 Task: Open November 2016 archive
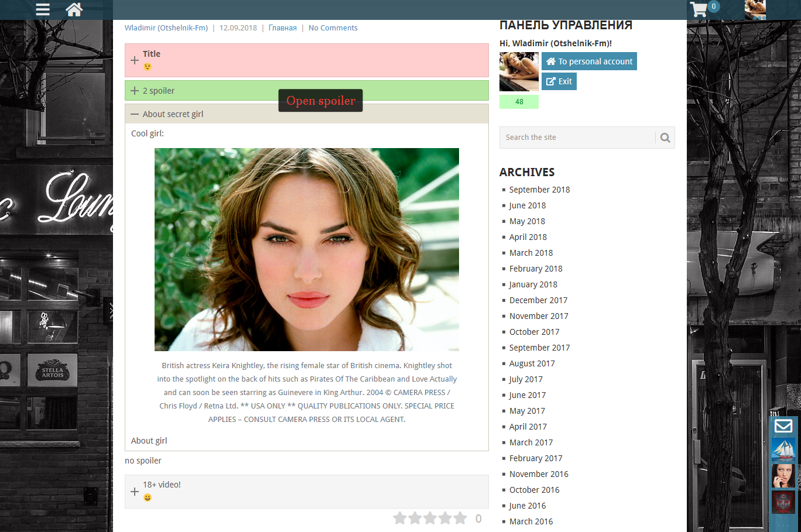tap(539, 474)
